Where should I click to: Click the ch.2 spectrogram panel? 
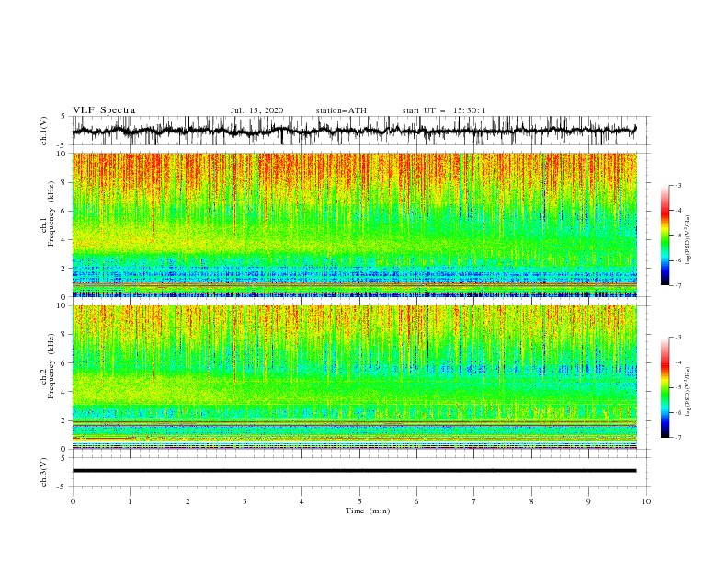point(354,377)
